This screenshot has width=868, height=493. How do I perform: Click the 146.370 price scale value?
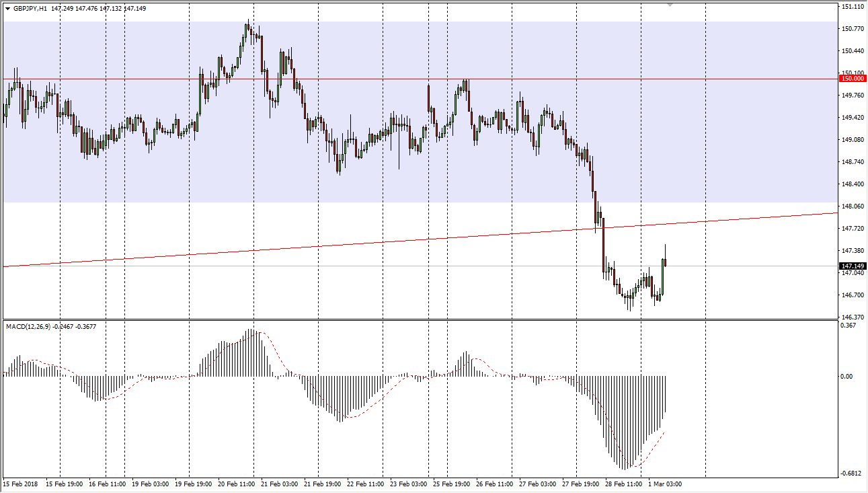click(x=852, y=317)
